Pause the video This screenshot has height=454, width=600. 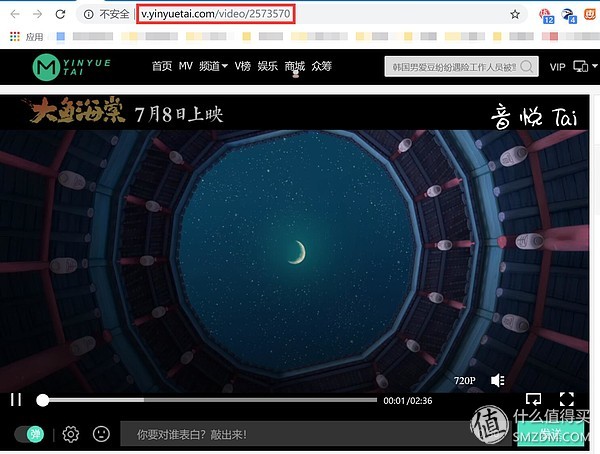click(x=16, y=400)
